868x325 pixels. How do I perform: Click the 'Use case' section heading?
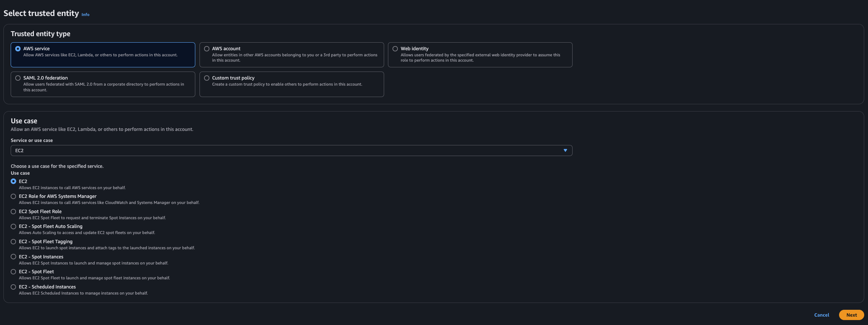(x=24, y=121)
